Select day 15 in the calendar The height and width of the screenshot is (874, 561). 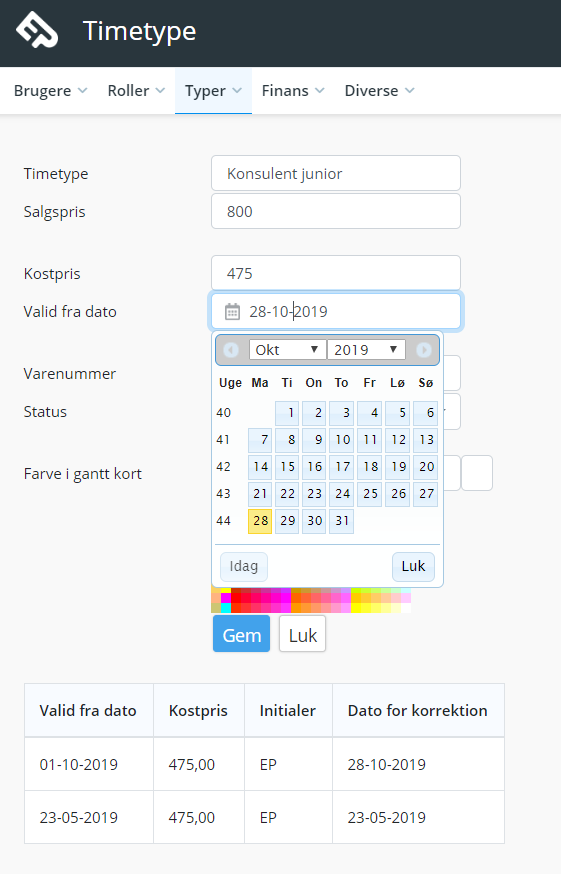coord(287,467)
